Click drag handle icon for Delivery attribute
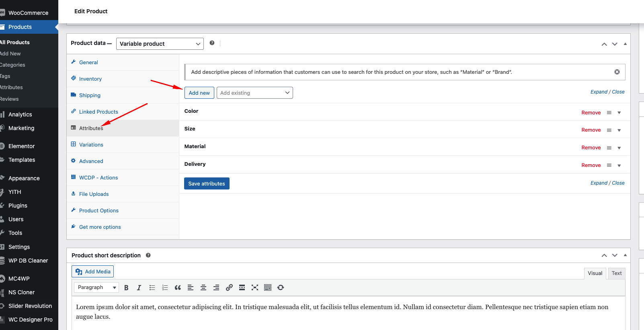This screenshot has width=644, height=330. click(x=609, y=165)
